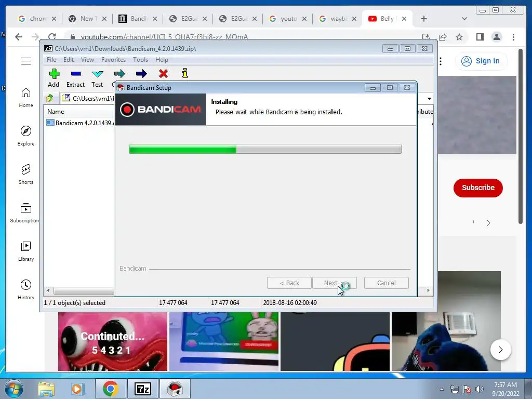Go to YouTube Home in sidebar
532x399 pixels.
26,98
